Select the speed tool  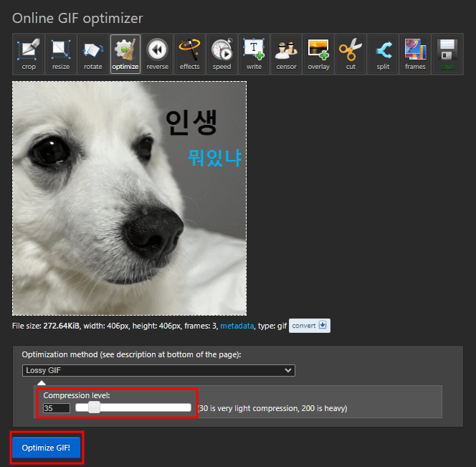coord(222,54)
